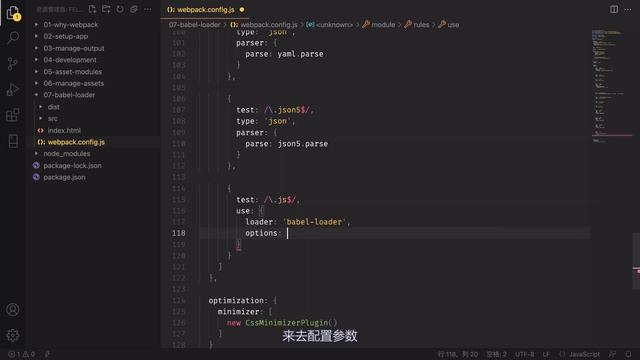
Task: Open the Manage settings gear
Action: click(13, 335)
